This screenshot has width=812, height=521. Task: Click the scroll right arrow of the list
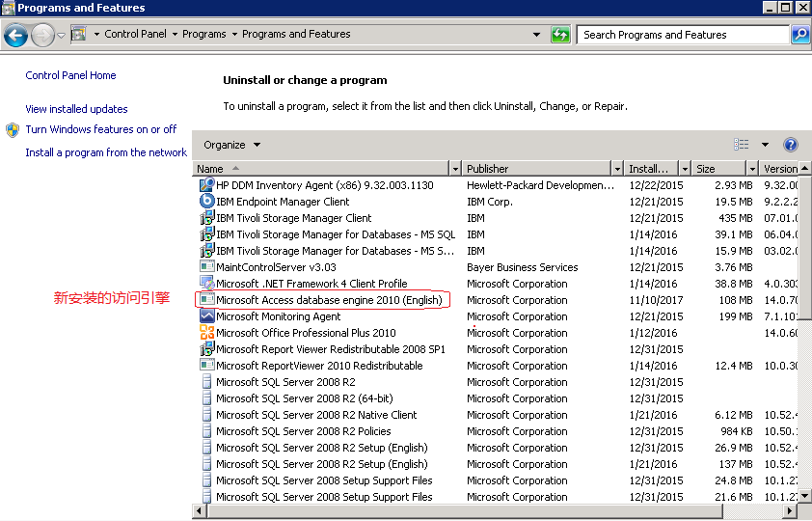coord(789,511)
